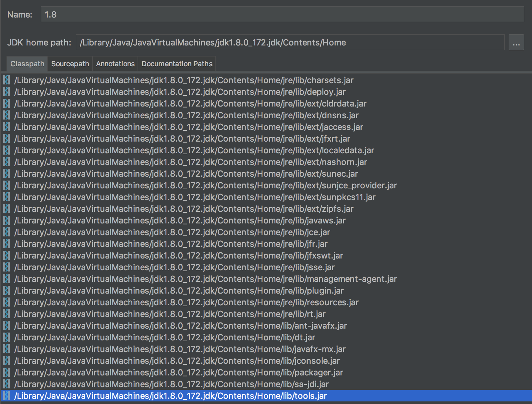The height and width of the screenshot is (404, 532).
Task: Select the lib/jconsole.jar classpath entry
Action: click(266, 360)
